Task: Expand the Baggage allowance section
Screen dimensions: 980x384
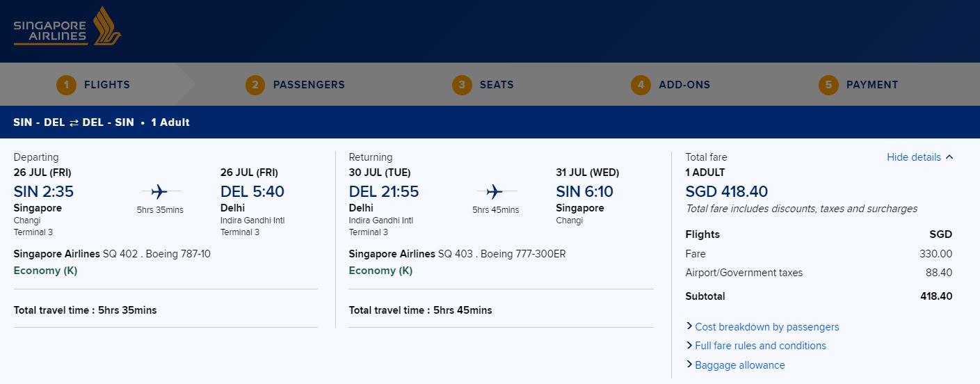Action: click(x=739, y=365)
